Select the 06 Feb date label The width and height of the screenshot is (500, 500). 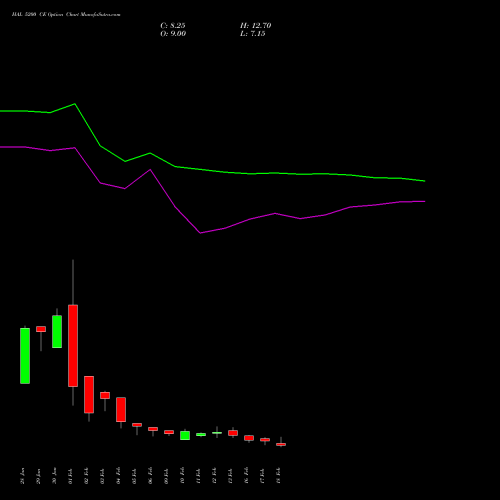150,476
